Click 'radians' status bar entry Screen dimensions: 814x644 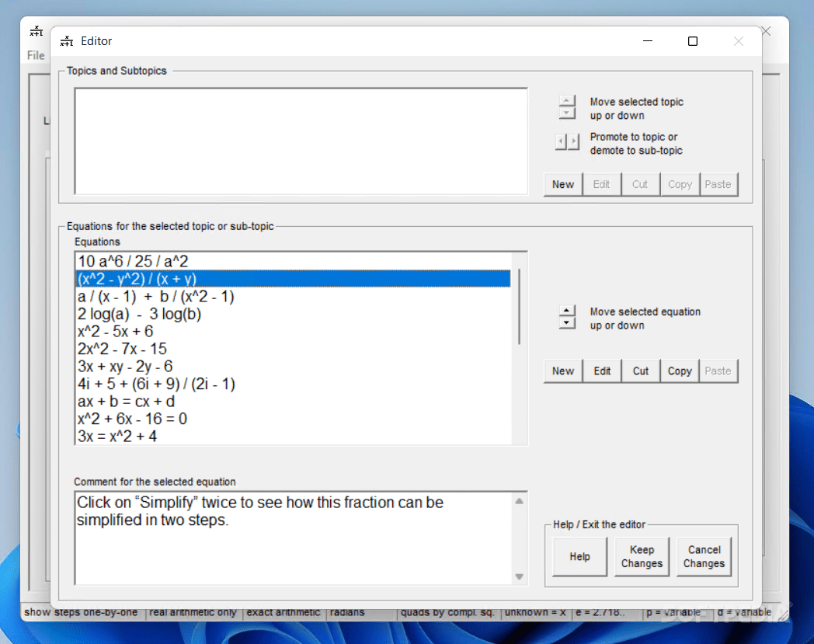(x=347, y=612)
